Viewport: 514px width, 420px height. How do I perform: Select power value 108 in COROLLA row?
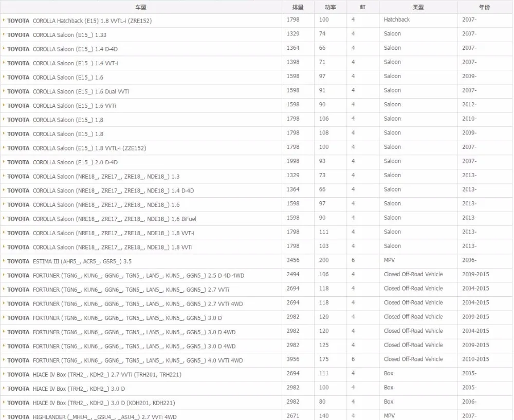pyautogui.click(x=324, y=133)
